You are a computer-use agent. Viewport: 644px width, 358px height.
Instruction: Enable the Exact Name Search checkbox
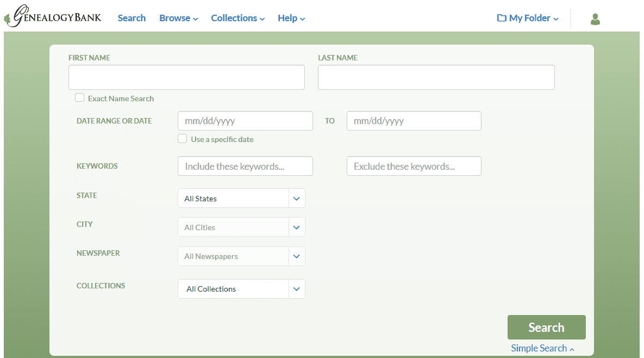[80, 98]
